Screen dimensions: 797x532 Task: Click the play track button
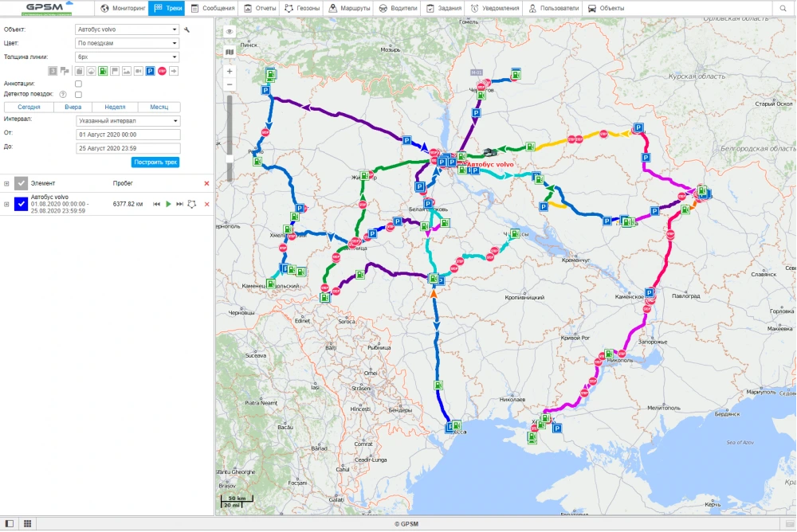(168, 205)
